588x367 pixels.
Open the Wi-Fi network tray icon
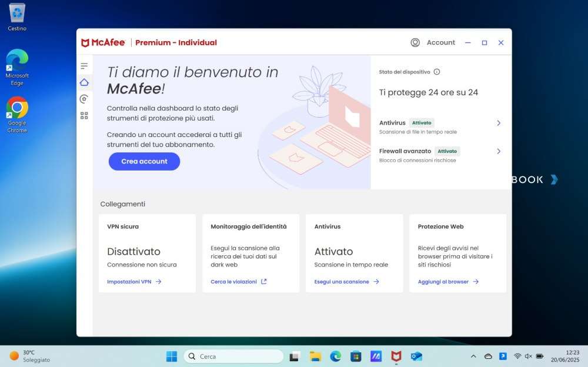tap(517, 356)
